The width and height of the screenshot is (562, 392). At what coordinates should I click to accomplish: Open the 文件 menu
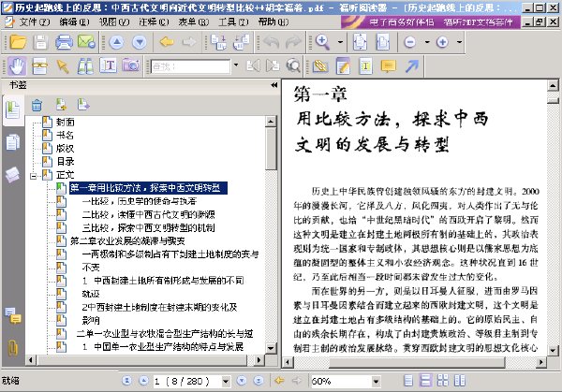click(x=35, y=22)
